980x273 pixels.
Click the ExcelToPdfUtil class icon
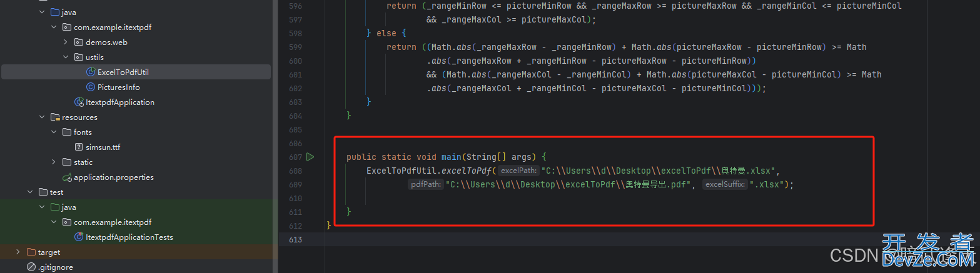click(x=91, y=72)
